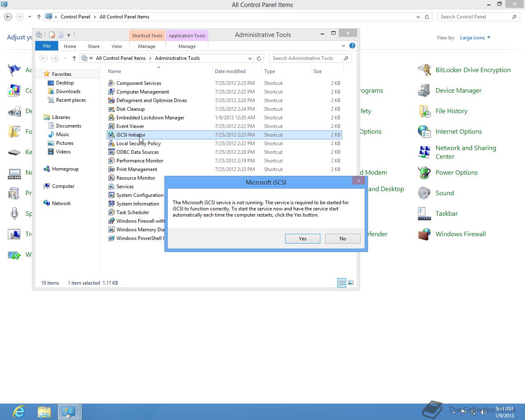Click No in Microsoft iSCSI dialog
This screenshot has height=420, width=525.
pyautogui.click(x=342, y=239)
